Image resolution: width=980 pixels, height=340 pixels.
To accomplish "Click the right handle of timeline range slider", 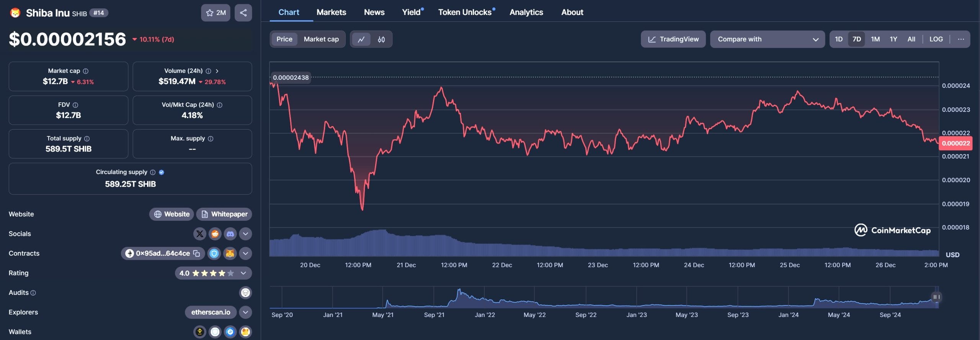I will 936,297.
